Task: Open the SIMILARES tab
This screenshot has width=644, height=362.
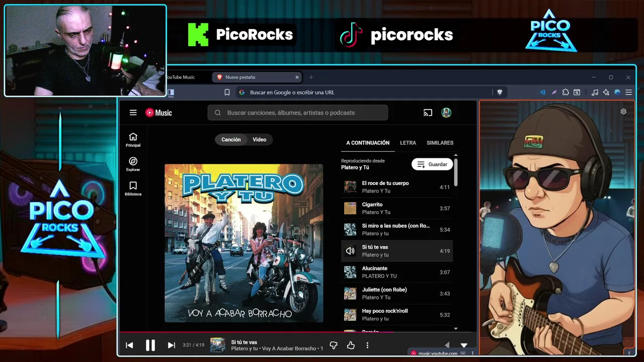Action: tap(440, 143)
